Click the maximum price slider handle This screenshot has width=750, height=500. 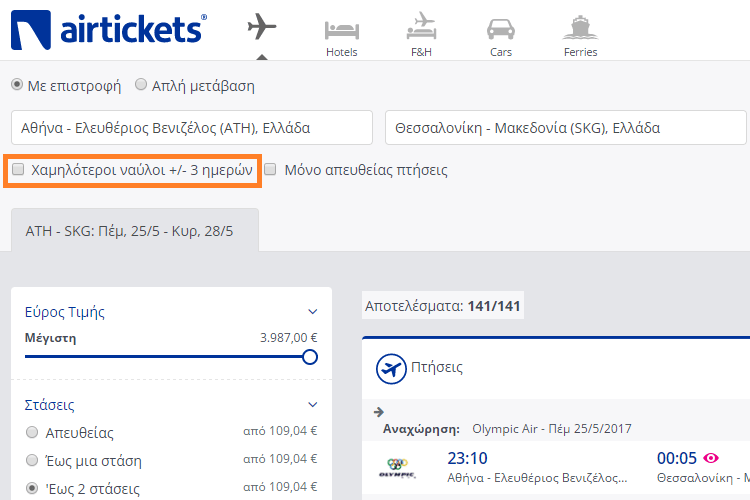[x=310, y=357]
